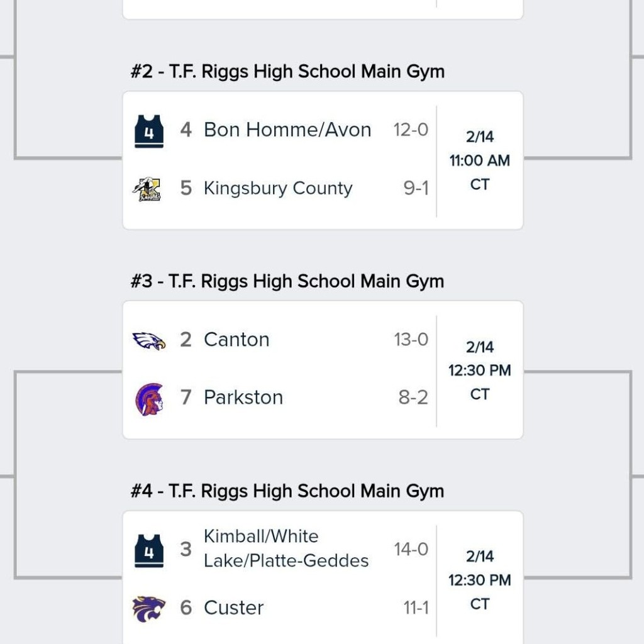Tap the Custer wildcat logo
Screen dimensions: 644x644
point(149,608)
